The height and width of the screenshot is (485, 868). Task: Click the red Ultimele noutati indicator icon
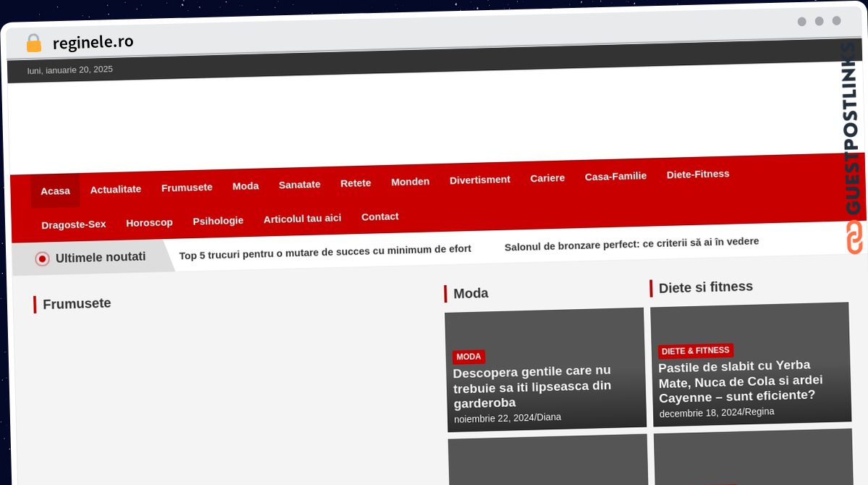[43, 258]
